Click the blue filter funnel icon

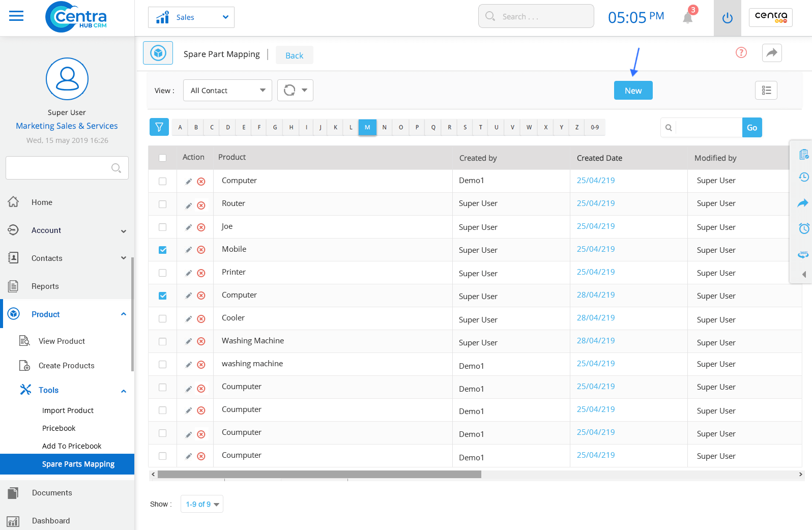coord(159,127)
